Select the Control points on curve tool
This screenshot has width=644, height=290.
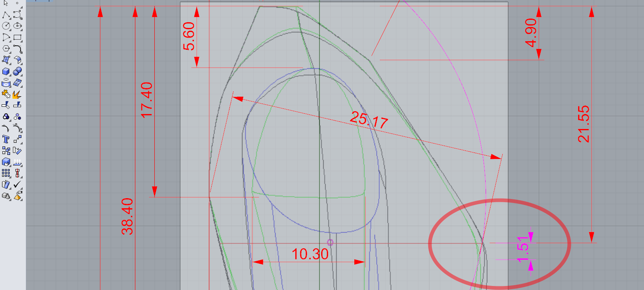17,128
